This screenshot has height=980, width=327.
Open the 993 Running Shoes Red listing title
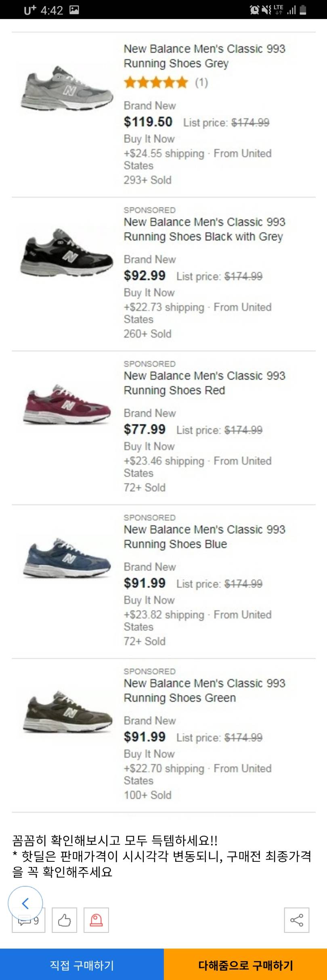tap(204, 383)
